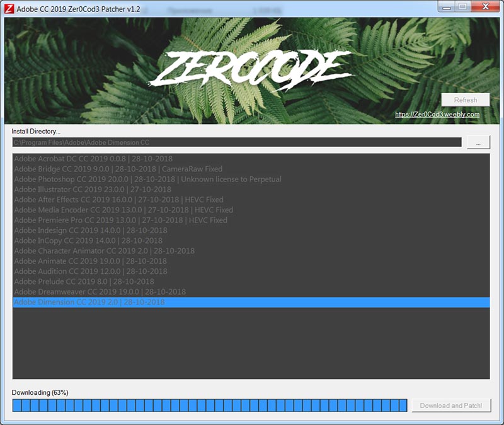The width and height of the screenshot is (504, 425).
Task: Click the browse '...' directory button
Action: click(x=478, y=142)
